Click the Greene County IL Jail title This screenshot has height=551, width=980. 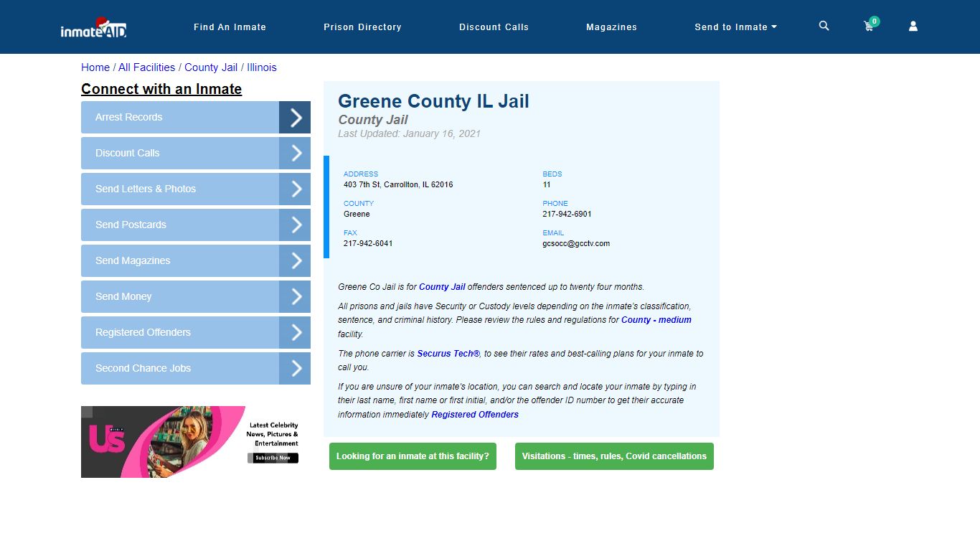click(x=433, y=101)
